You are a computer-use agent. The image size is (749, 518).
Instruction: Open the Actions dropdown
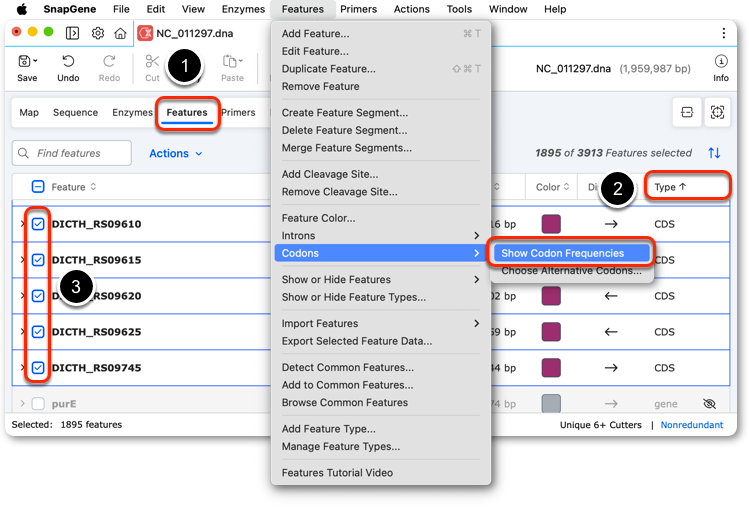pos(175,153)
